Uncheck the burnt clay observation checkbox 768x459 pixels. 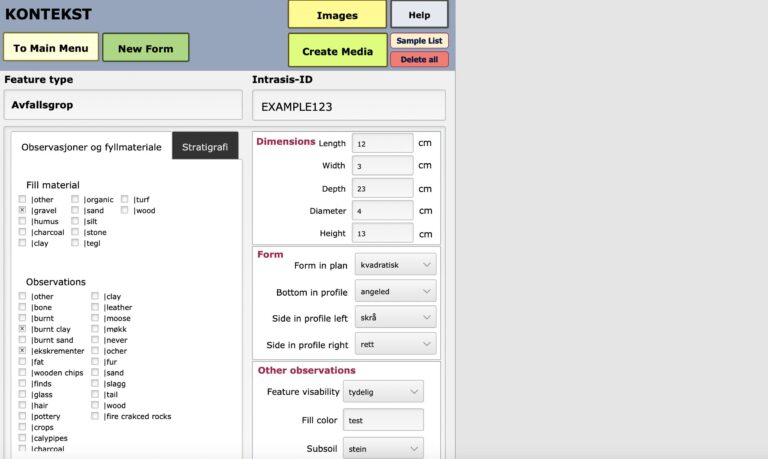tap(22, 329)
